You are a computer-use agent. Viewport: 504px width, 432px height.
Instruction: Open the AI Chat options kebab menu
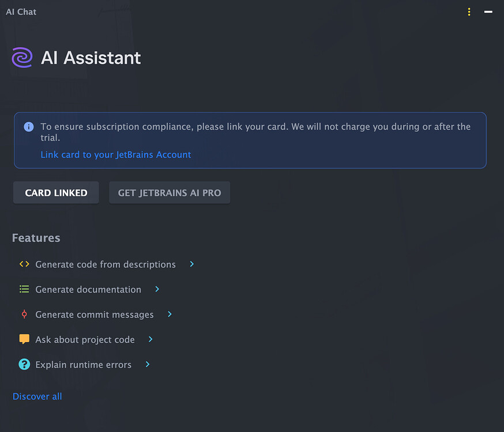(x=469, y=12)
